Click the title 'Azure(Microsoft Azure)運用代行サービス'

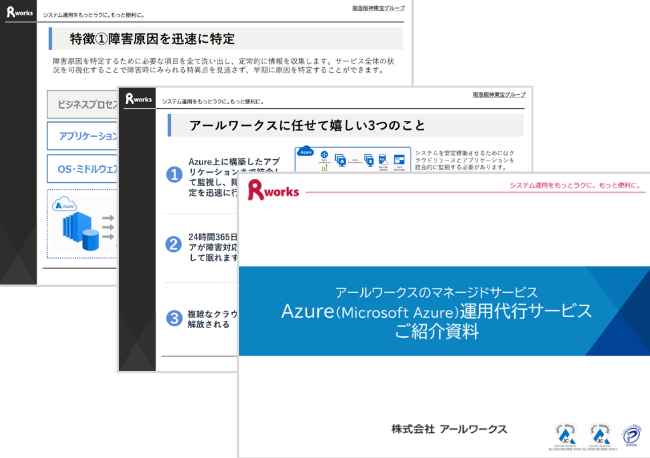pyautogui.click(x=436, y=311)
